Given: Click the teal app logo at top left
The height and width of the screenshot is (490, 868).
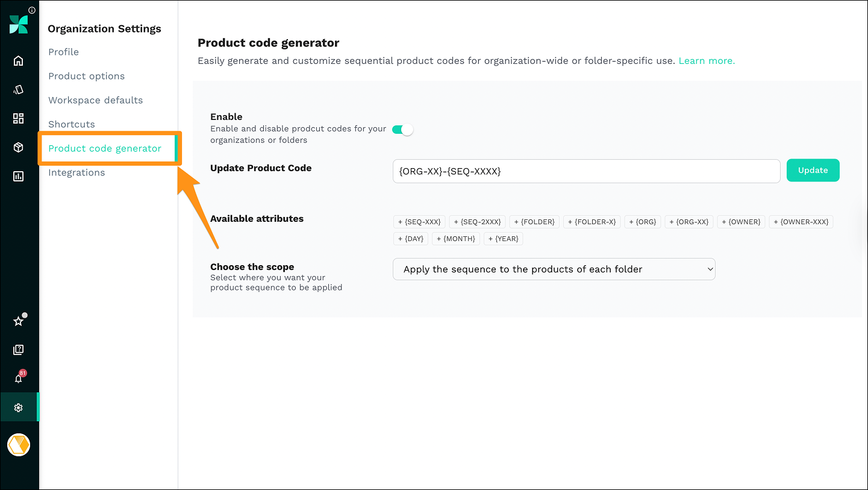Looking at the screenshot, I should (x=18, y=24).
